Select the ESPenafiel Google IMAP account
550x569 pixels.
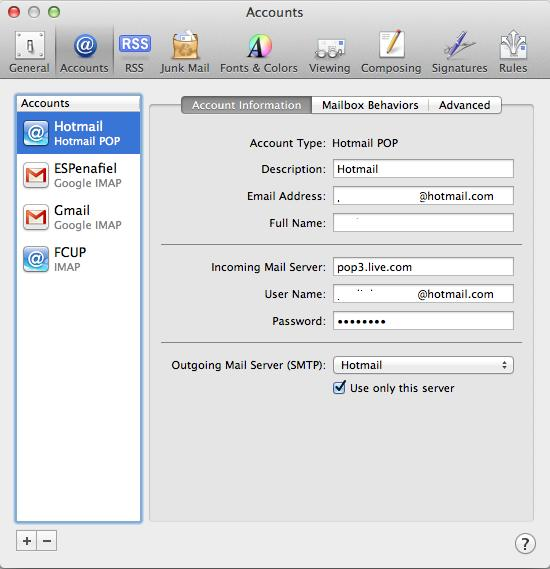point(78,175)
